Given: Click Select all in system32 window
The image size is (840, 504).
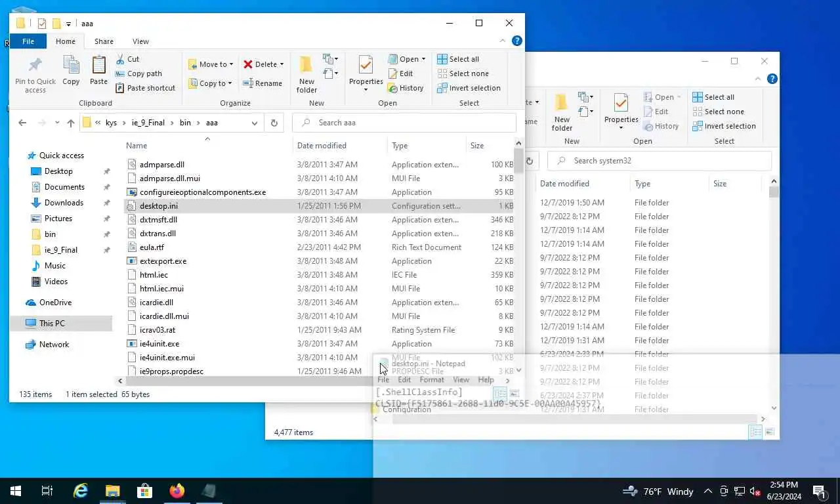Looking at the screenshot, I should (713, 97).
